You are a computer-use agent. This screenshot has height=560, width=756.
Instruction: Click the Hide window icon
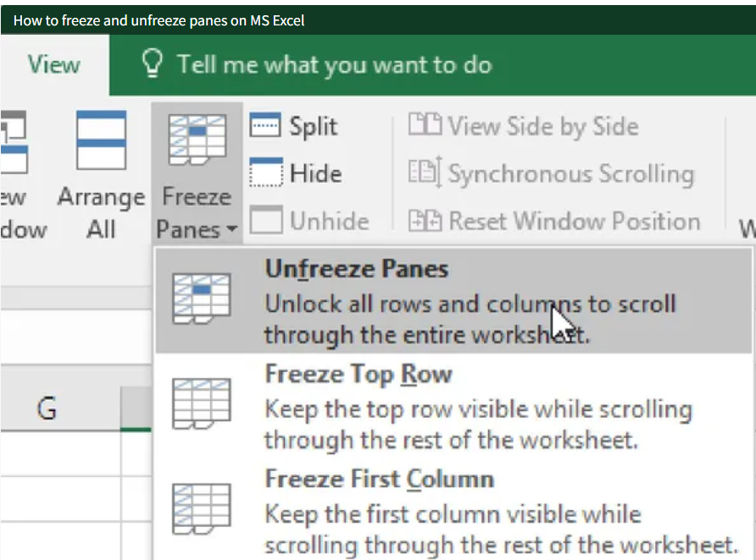265,174
